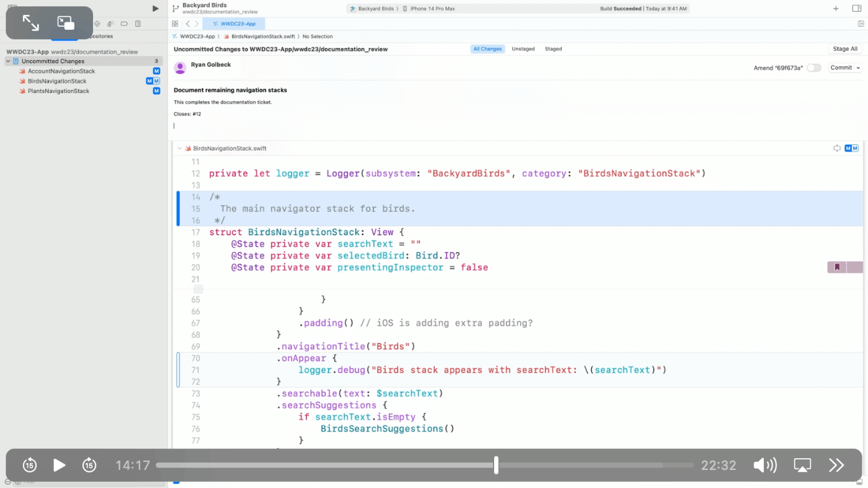Collapse the BirdsNavigationStack.swift diff section

pyautogui.click(x=180, y=149)
